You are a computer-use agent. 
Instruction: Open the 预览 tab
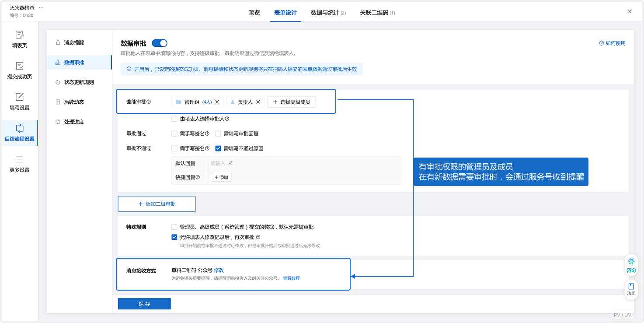(x=254, y=13)
